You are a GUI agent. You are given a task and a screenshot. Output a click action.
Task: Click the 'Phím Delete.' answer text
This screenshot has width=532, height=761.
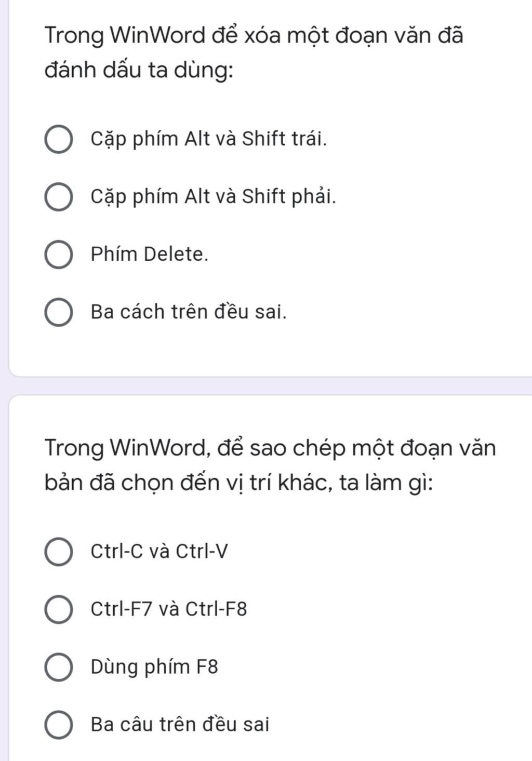pos(149,255)
